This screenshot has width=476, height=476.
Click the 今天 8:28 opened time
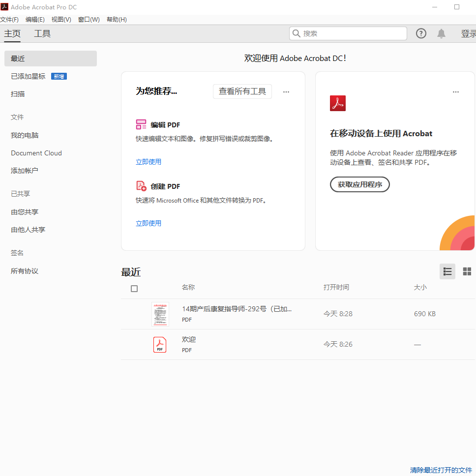338,314
